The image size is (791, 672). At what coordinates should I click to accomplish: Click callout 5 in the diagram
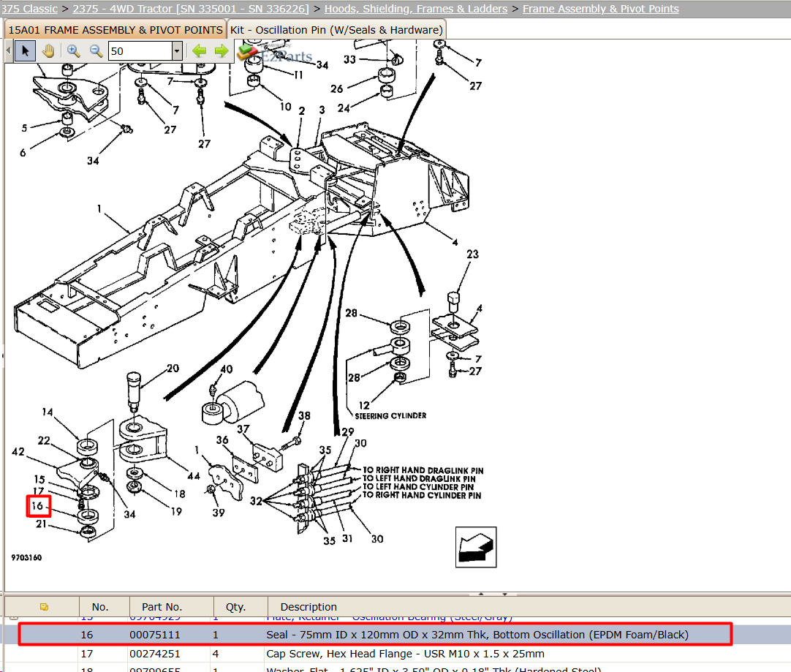pyautogui.click(x=24, y=128)
